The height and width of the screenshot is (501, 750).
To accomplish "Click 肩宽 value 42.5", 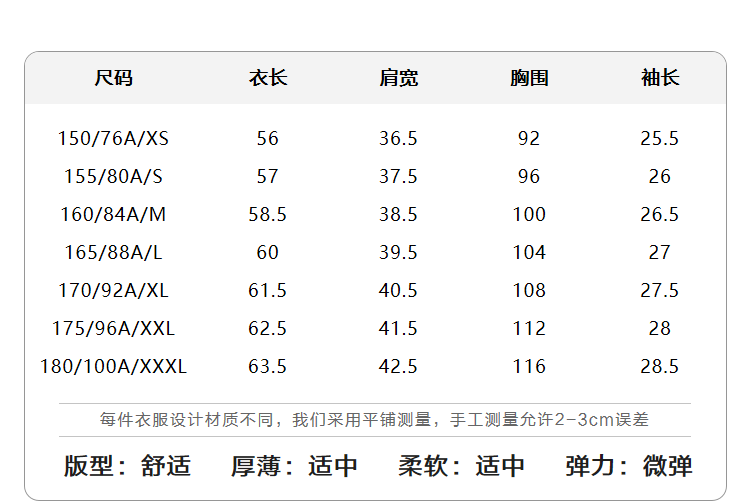I will pyautogui.click(x=398, y=367).
